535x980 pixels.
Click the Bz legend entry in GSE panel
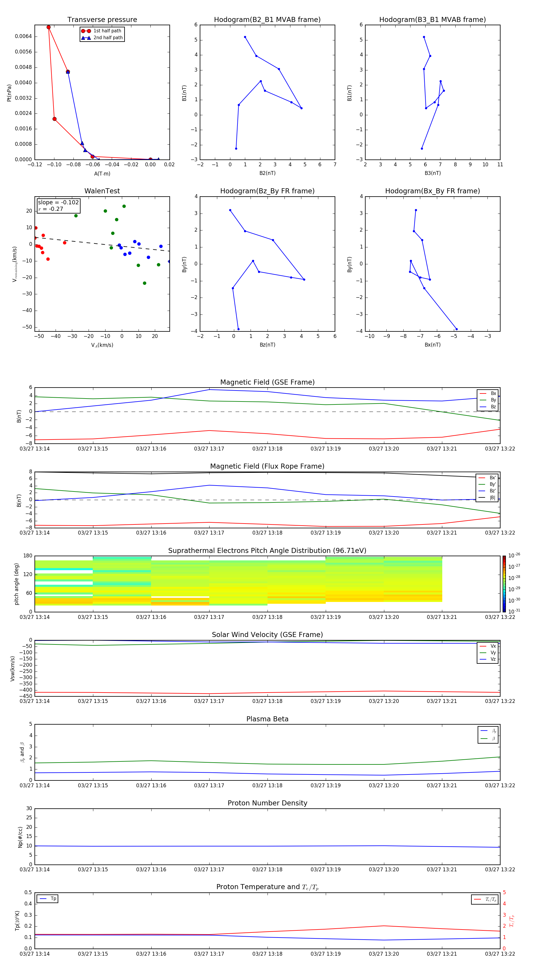click(x=488, y=407)
